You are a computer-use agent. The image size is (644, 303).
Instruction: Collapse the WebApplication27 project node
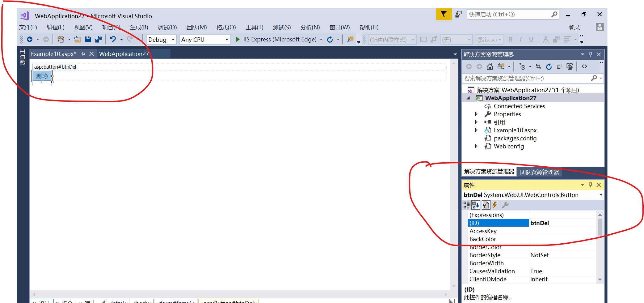coord(468,98)
